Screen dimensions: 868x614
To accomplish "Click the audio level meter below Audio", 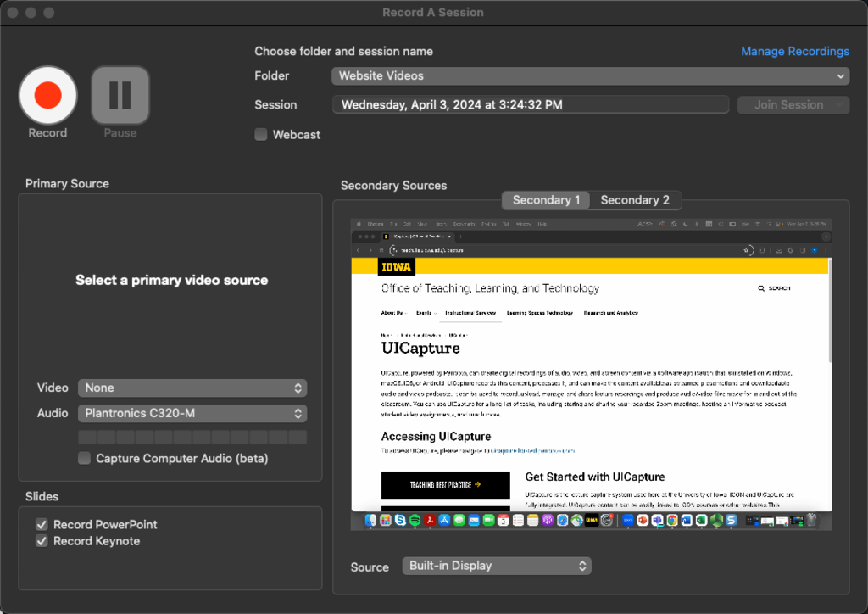I will [192, 436].
